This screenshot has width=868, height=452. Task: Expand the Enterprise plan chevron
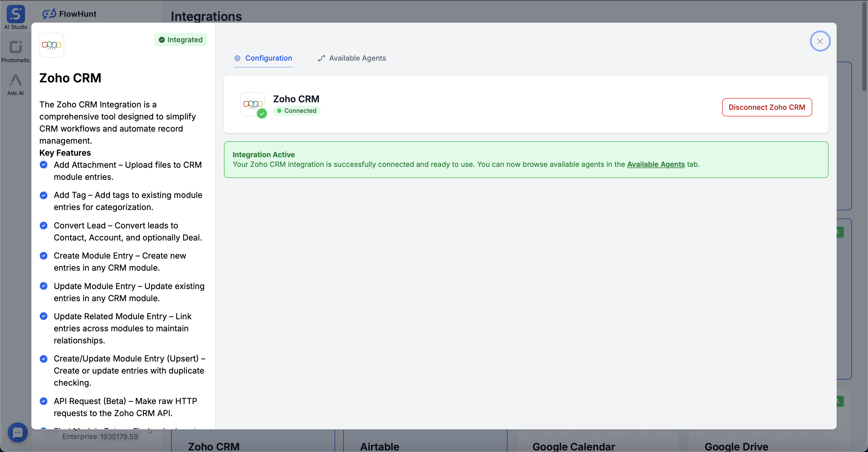tap(150, 433)
